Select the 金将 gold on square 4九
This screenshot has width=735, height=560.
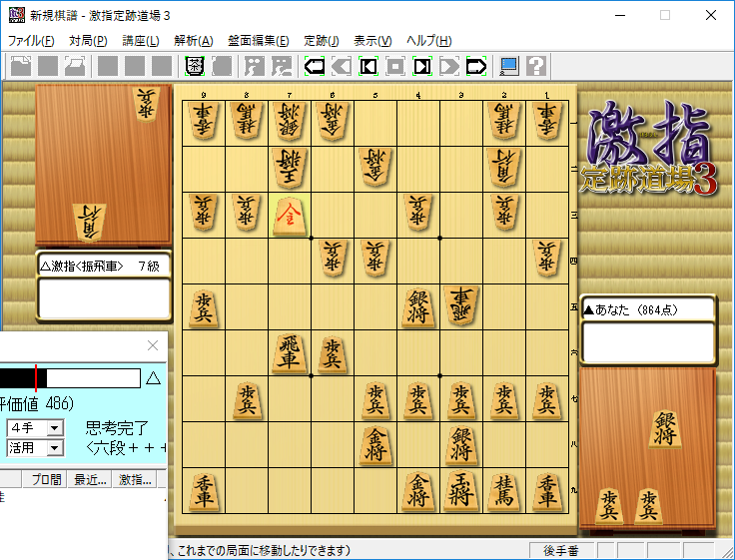418,491
